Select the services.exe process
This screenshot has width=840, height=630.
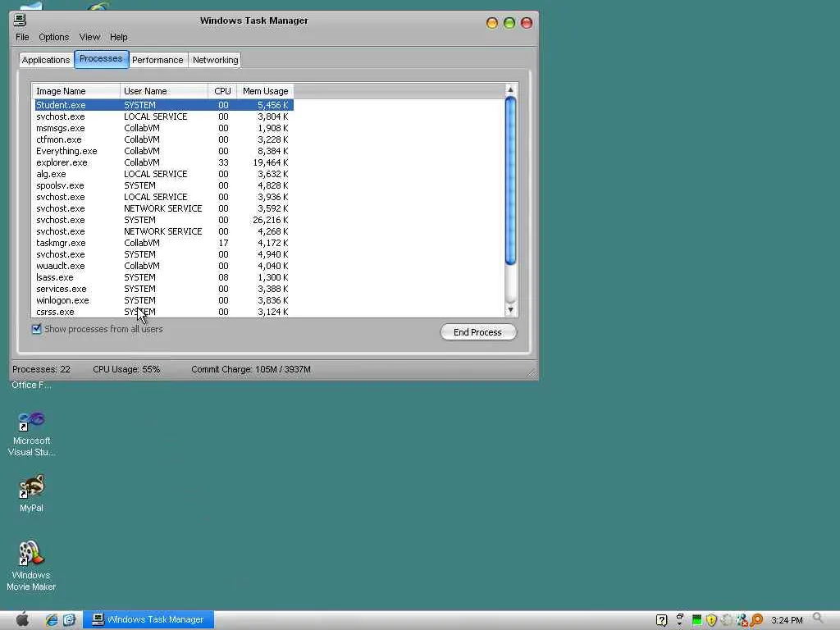164,289
